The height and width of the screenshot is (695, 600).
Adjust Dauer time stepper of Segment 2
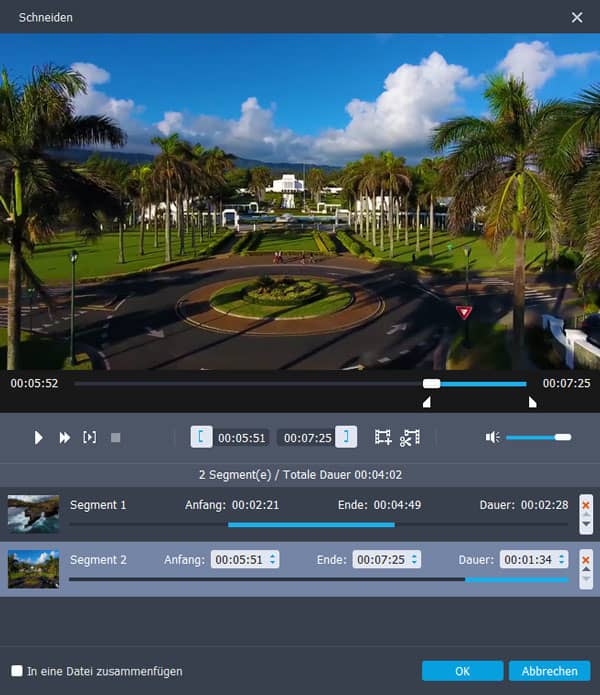[562, 560]
